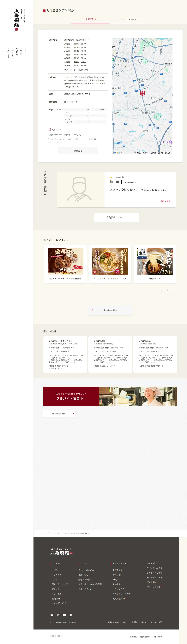The width and height of the screenshot is (187, 644).
Task: Click the 店舗検索に戻る button
Action: pos(110,310)
